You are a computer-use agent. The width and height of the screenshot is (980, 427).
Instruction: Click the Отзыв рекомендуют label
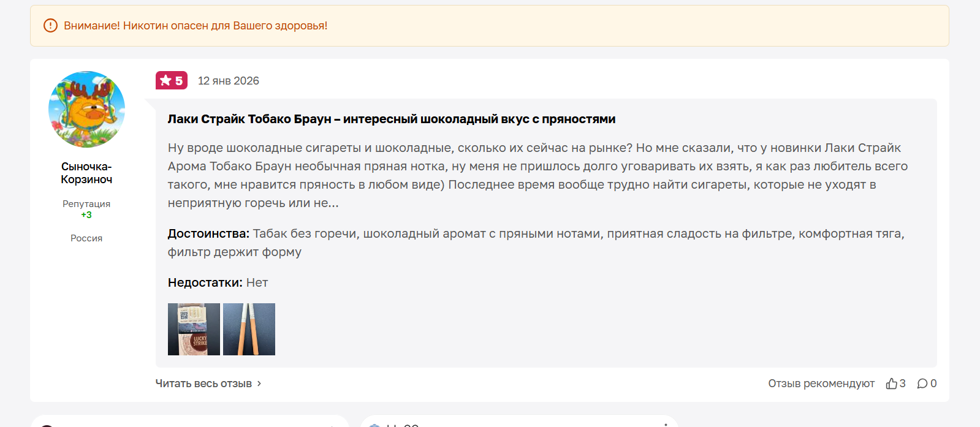pos(821,384)
